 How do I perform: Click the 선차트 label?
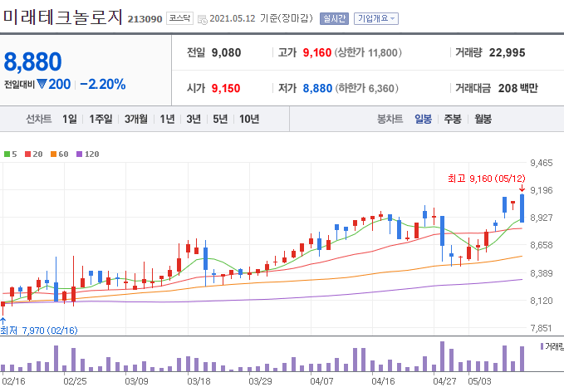pos(39,119)
